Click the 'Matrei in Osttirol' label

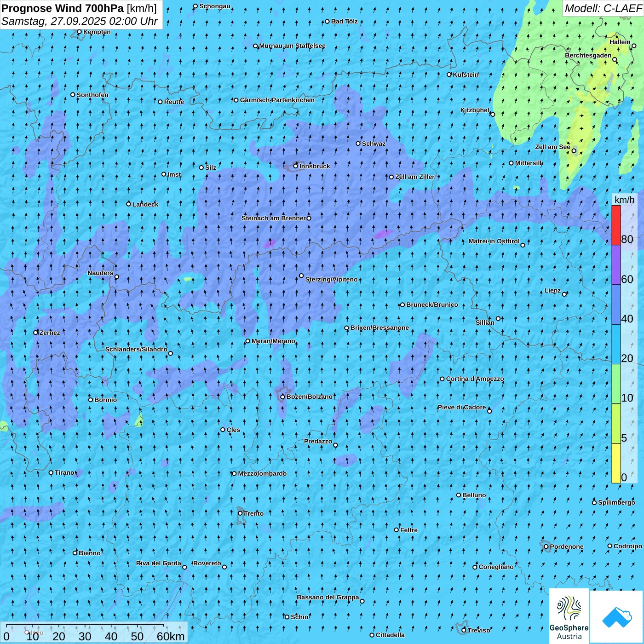click(x=494, y=241)
